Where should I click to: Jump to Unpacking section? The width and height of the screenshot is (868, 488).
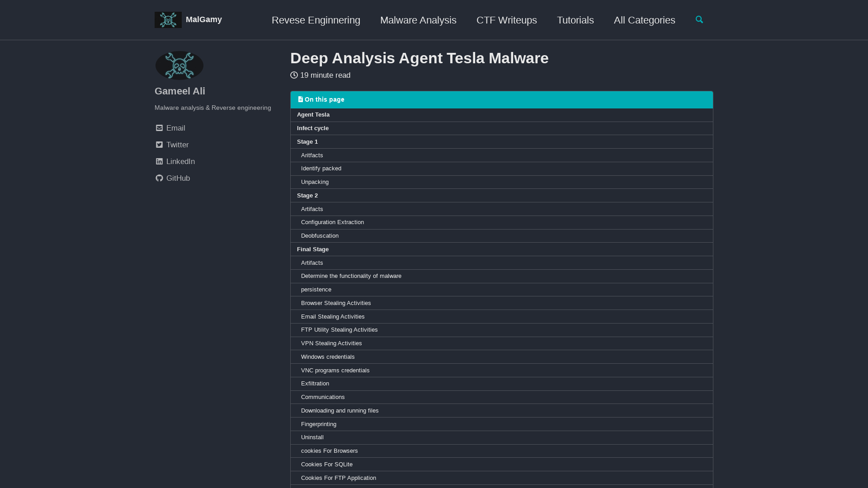tap(502, 182)
